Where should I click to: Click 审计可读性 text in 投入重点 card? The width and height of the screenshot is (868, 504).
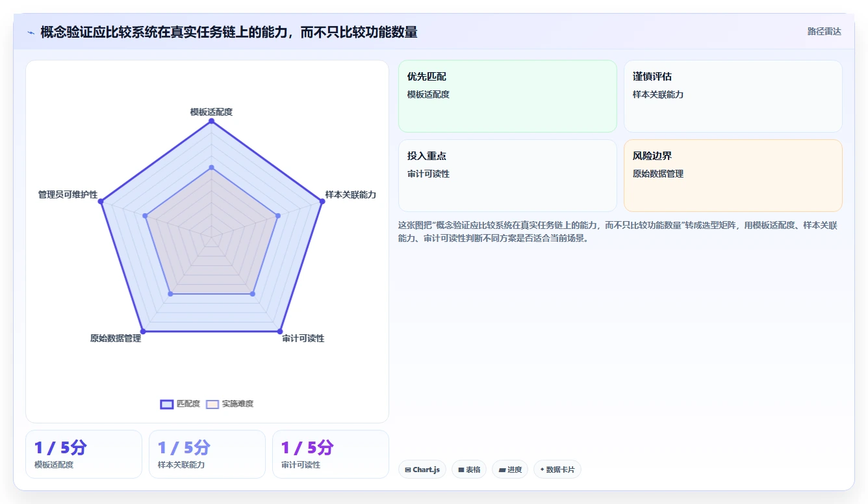tap(428, 174)
